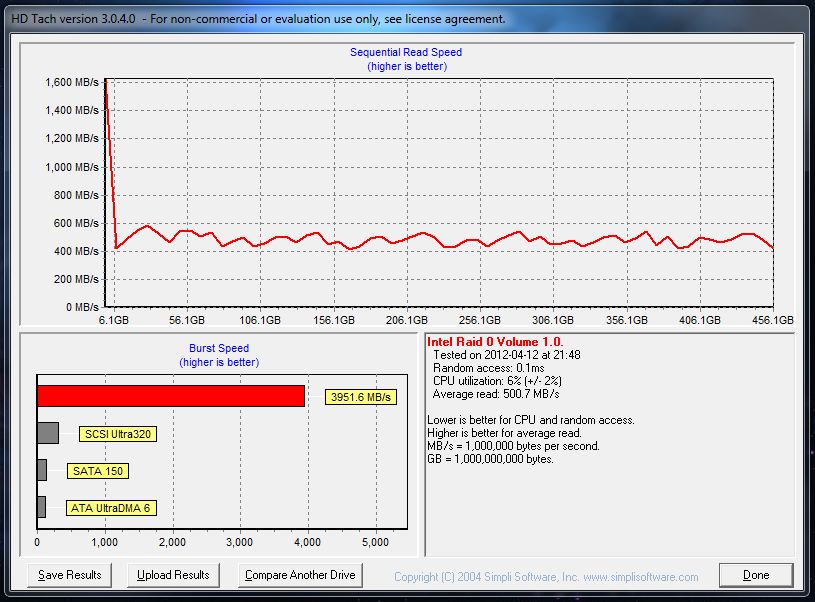
Task: Click the 200 MB/s axis label
Action: click(76, 279)
